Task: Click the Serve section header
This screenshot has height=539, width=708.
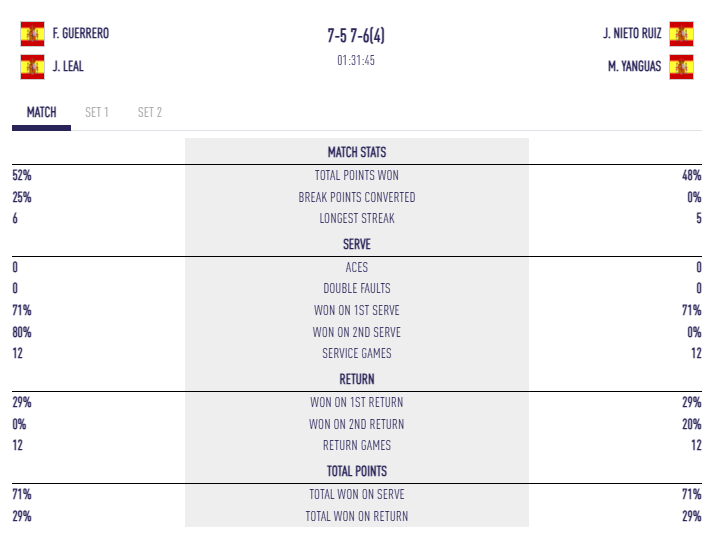Action: coord(357,244)
